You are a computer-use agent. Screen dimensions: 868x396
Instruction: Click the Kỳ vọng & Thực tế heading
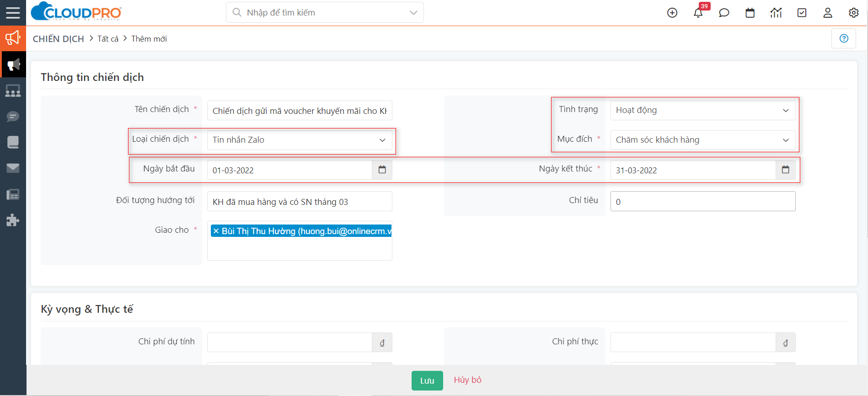point(87,309)
